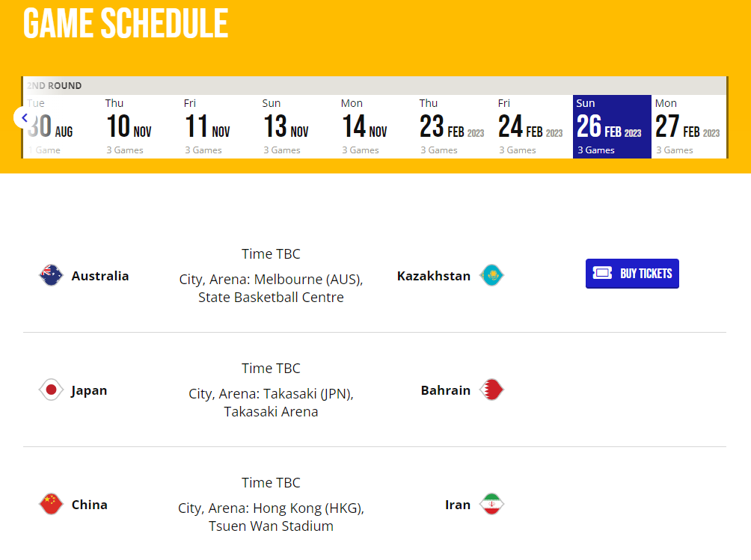Click the Japan flag icon
751x560 pixels.
[x=51, y=390]
